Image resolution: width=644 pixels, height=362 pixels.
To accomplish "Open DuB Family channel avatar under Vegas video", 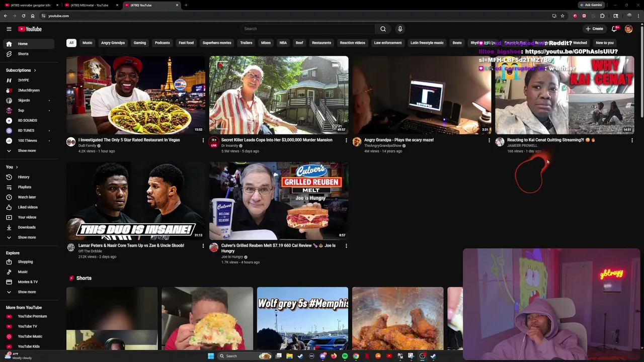I will [71, 142].
